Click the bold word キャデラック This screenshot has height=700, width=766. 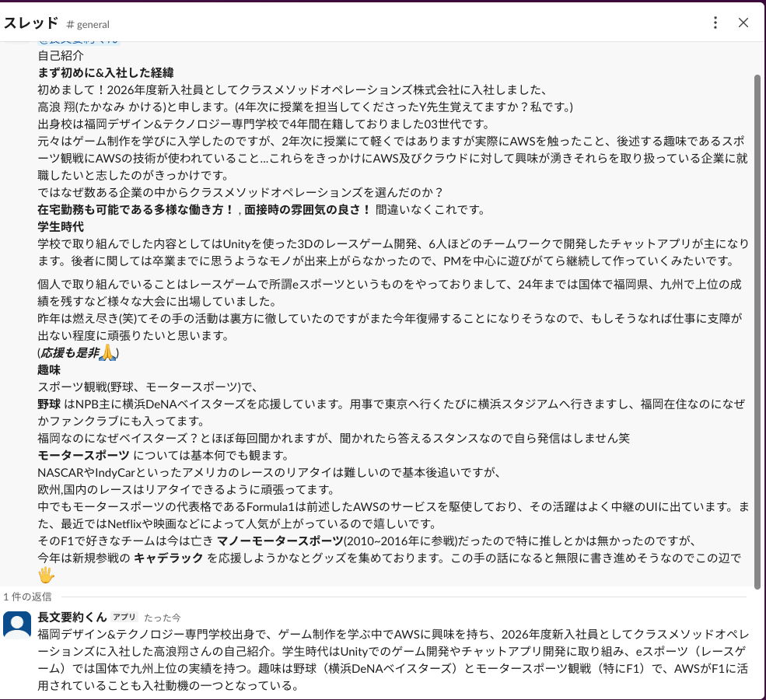point(169,558)
